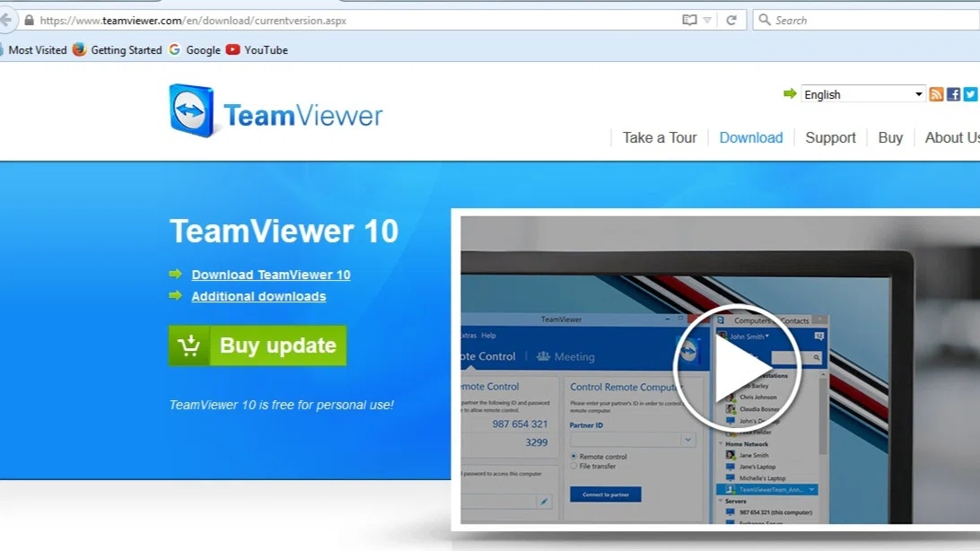Click the TeamViewer logo

tap(276, 111)
